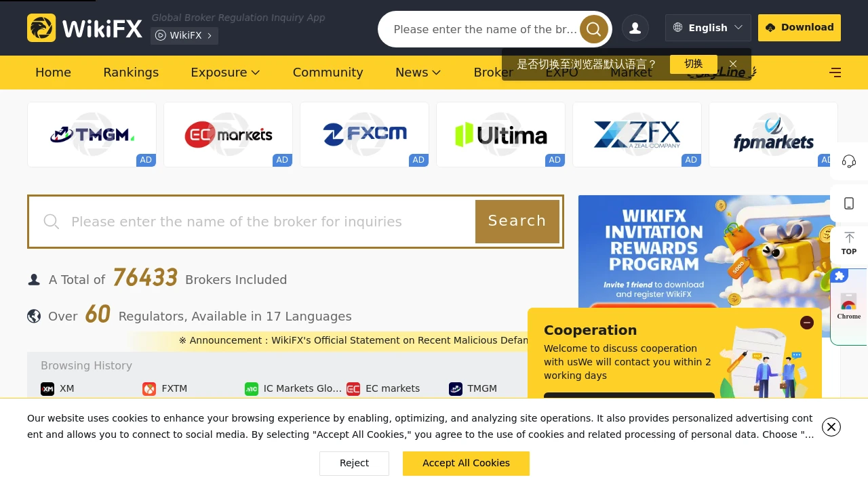Viewport: 868px width, 488px height.
Task: Open EC markets from browsing history
Action: click(383, 388)
